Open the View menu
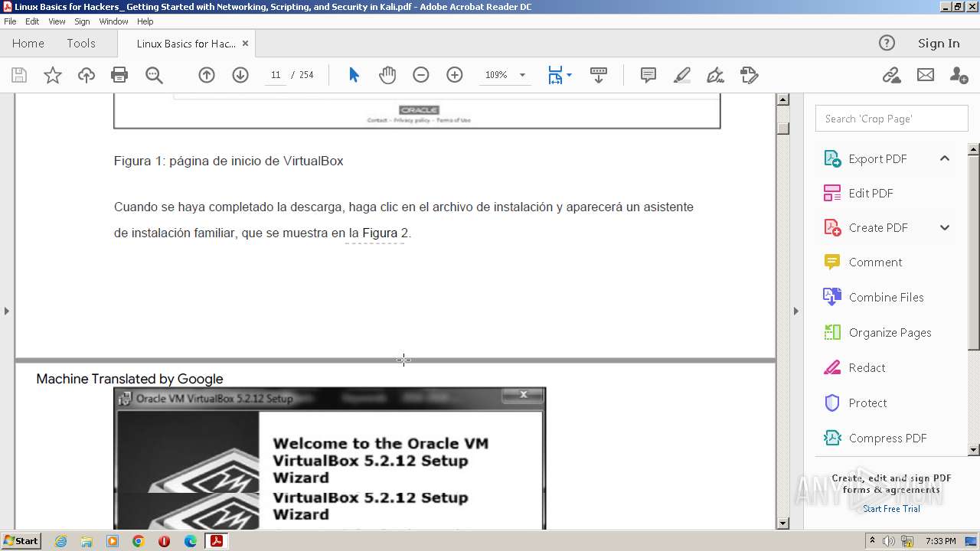980x551 pixels. point(57,21)
